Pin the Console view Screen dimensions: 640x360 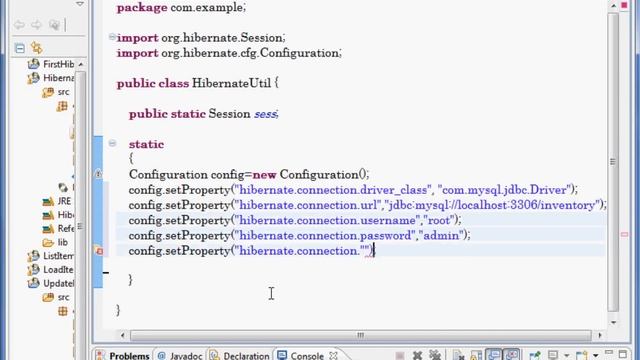535,356
